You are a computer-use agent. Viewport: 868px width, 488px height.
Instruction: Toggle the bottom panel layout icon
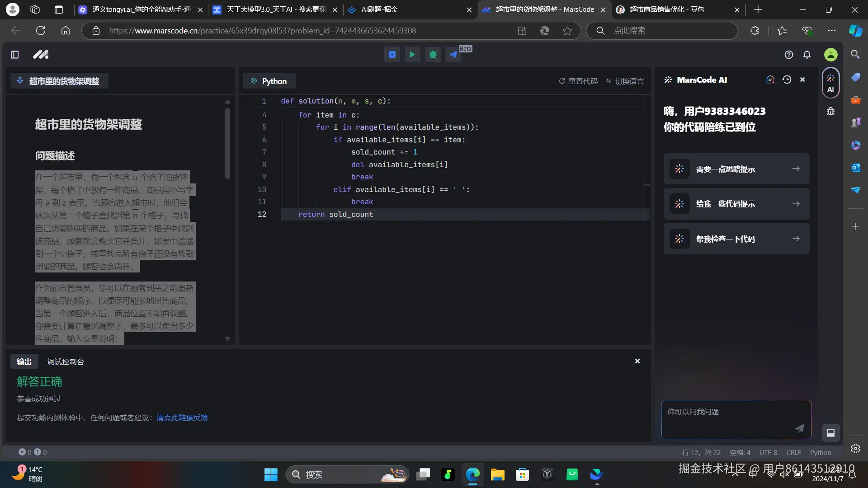(x=830, y=433)
